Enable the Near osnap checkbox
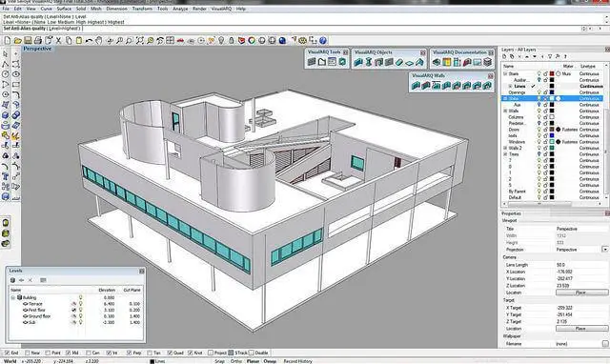Screen dimensions: 610x364 point(28,353)
